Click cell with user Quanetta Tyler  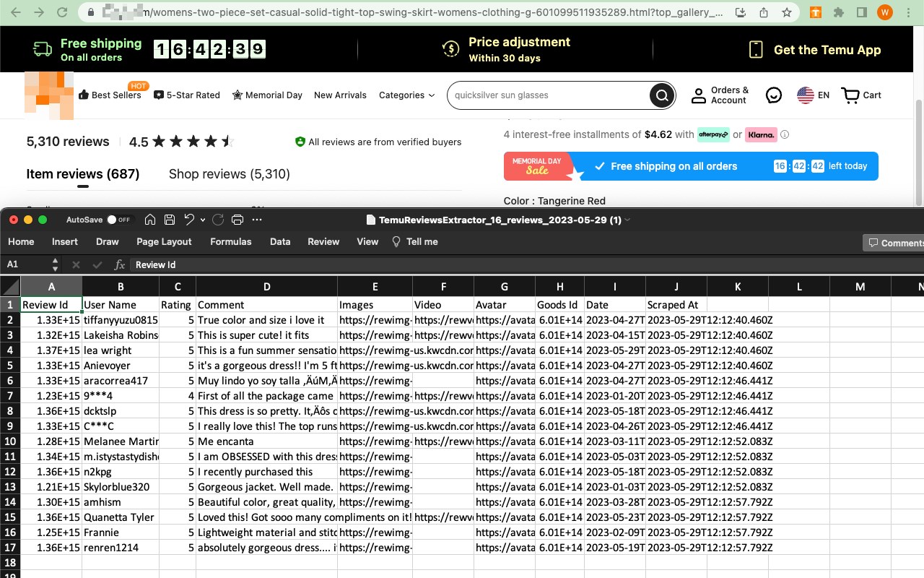[x=121, y=517]
